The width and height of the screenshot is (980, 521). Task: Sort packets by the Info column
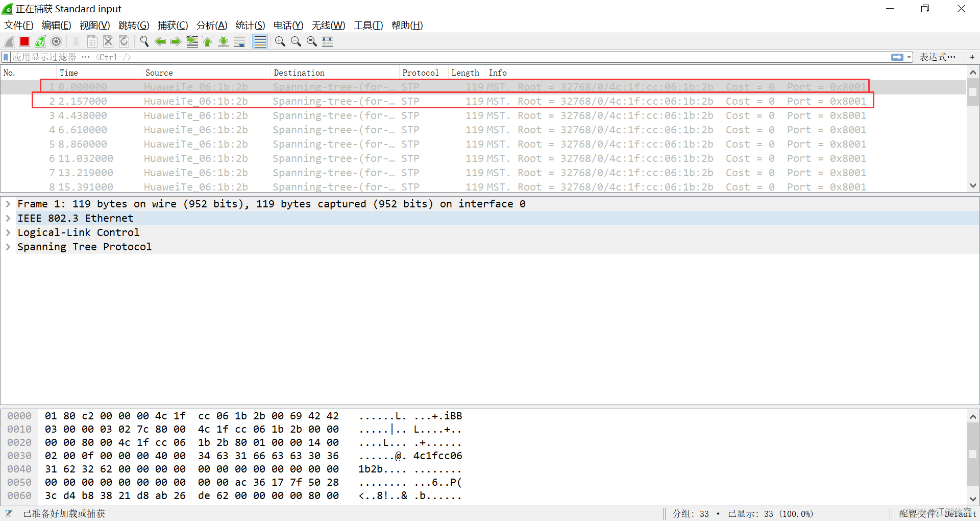tap(725, 73)
